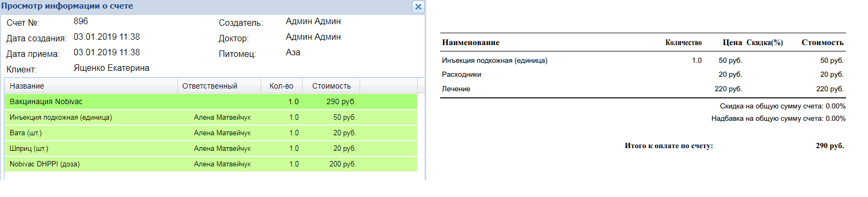Click the Кол-во column header
Viewport: 868px width, 197px height.
click(282, 86)
